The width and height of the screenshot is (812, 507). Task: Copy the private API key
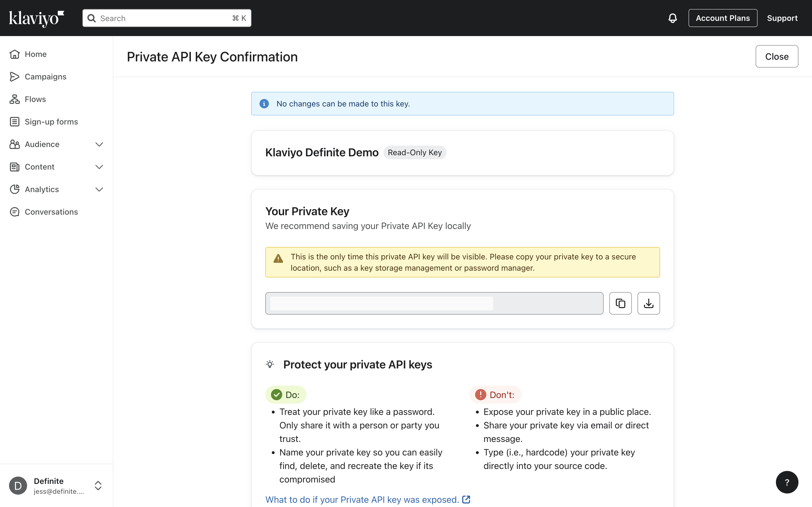click(620, 303)
